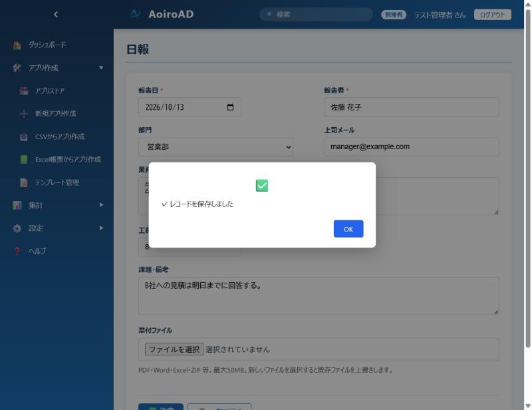Click the 管理者 badge
The image size is (532, 410).
point(393,15)
